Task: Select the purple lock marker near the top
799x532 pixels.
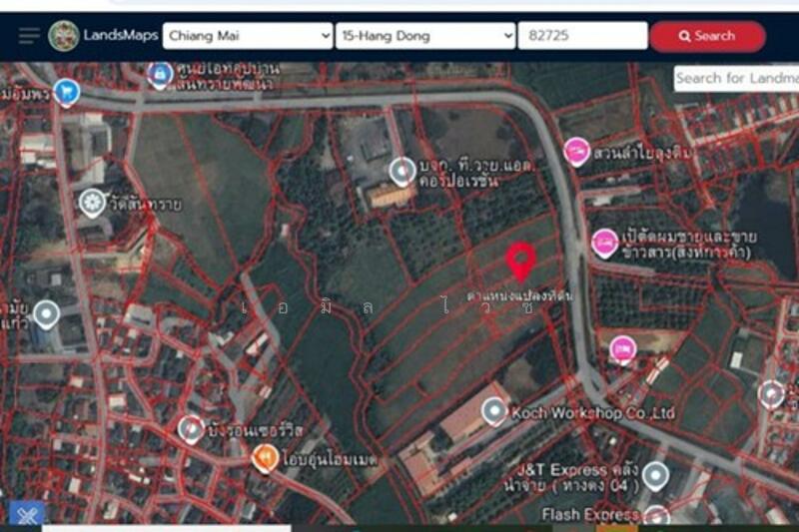Action: coord(159,73)
